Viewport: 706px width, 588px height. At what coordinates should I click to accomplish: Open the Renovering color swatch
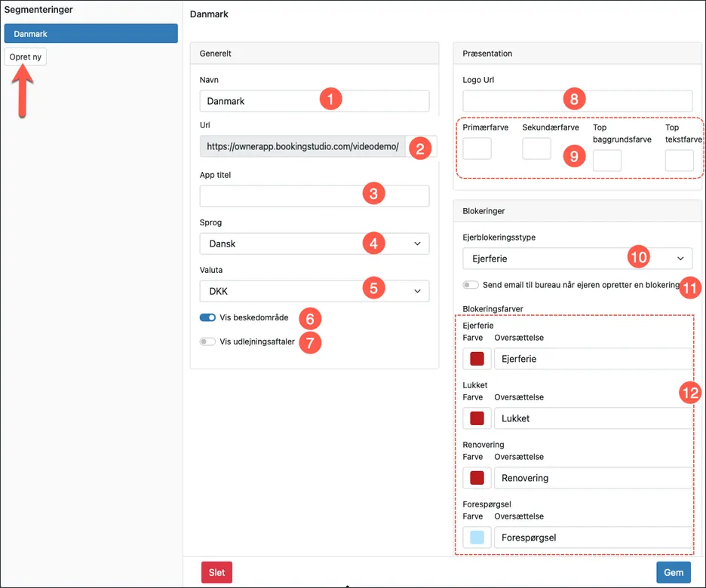pos(477,478)
